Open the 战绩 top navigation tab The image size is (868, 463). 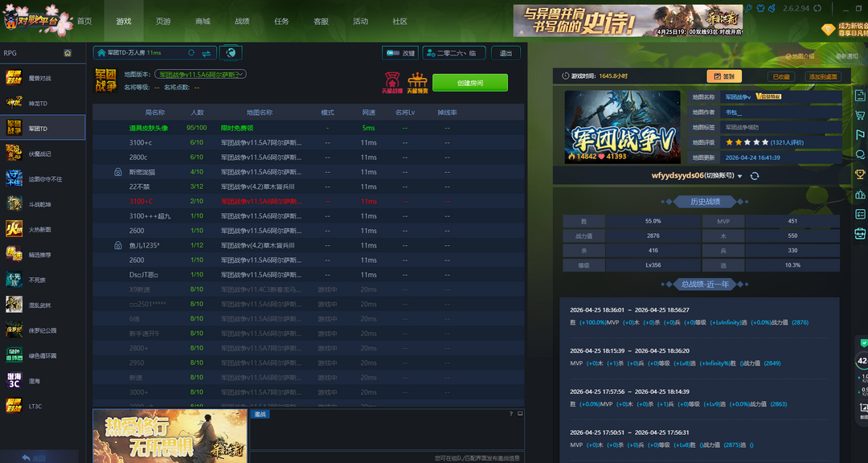point(242,21)
